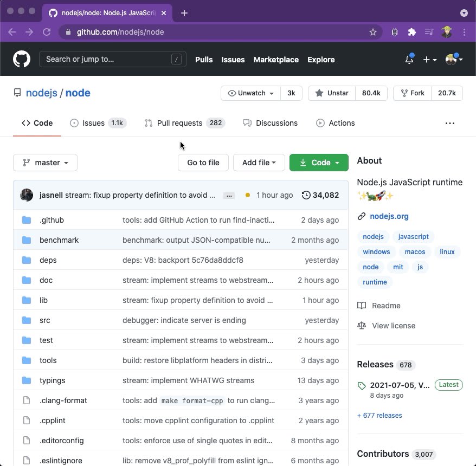Viewport: 476px width, 466px height.
Task: Open the media control playlist icon
Action: click(x=429, y=32)
